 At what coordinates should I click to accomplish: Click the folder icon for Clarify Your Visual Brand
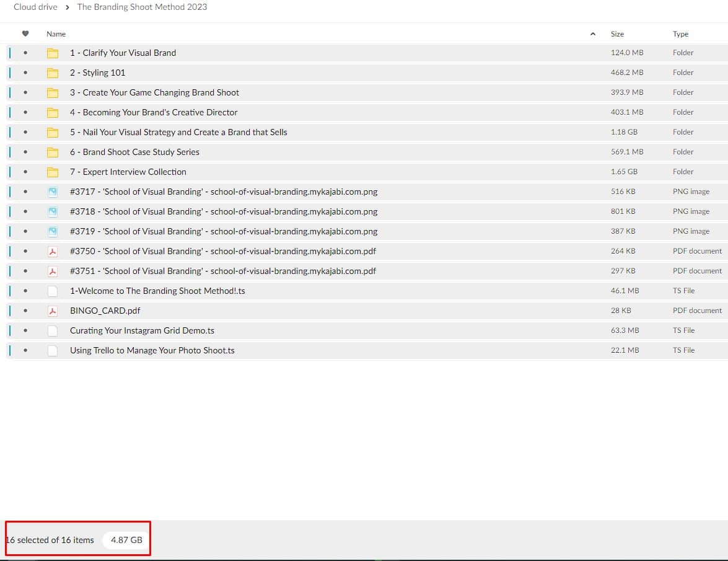pyautogui.click(x=53, y=53)
